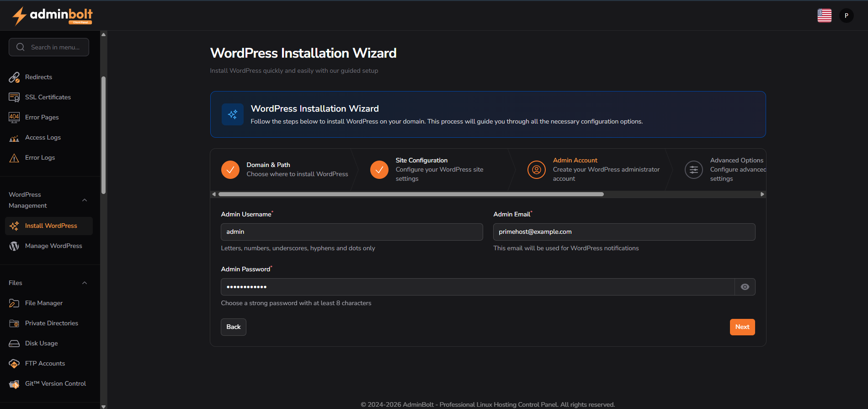Open the US flag language selector
Image resolution: width=868 pixels, height=409 pixels.
pos(825,16)
